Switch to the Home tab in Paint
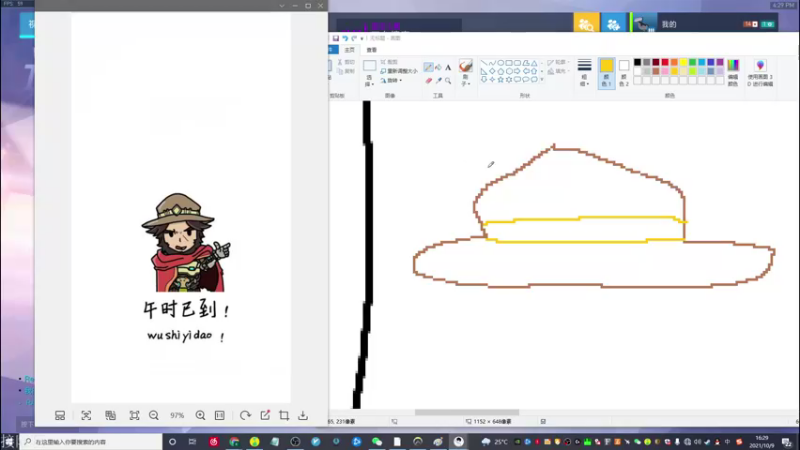Image resolution: width=800 pixels, height=450 pixels. [x=349, y=50]
